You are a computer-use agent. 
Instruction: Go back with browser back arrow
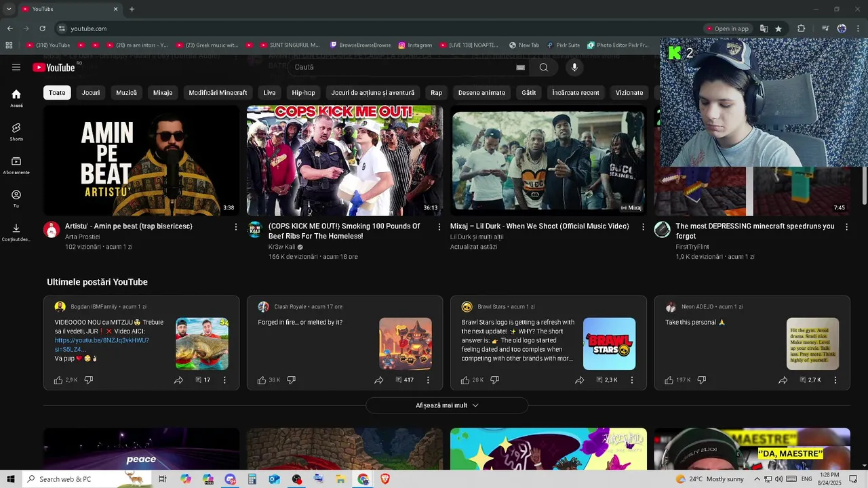[9, 28]
